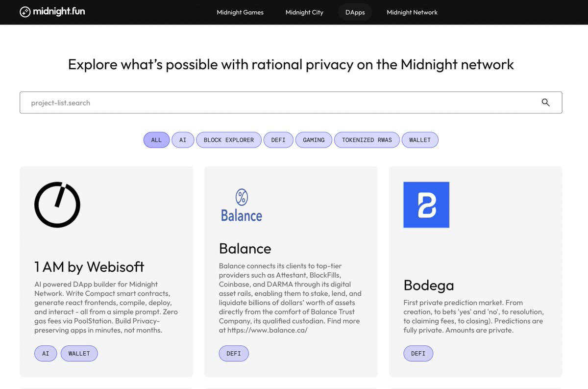Image resolution: width=588 pixels, height=389 pixels.
Task: Click the AI tag on the 1 AM card
Action: coord(46,353)
